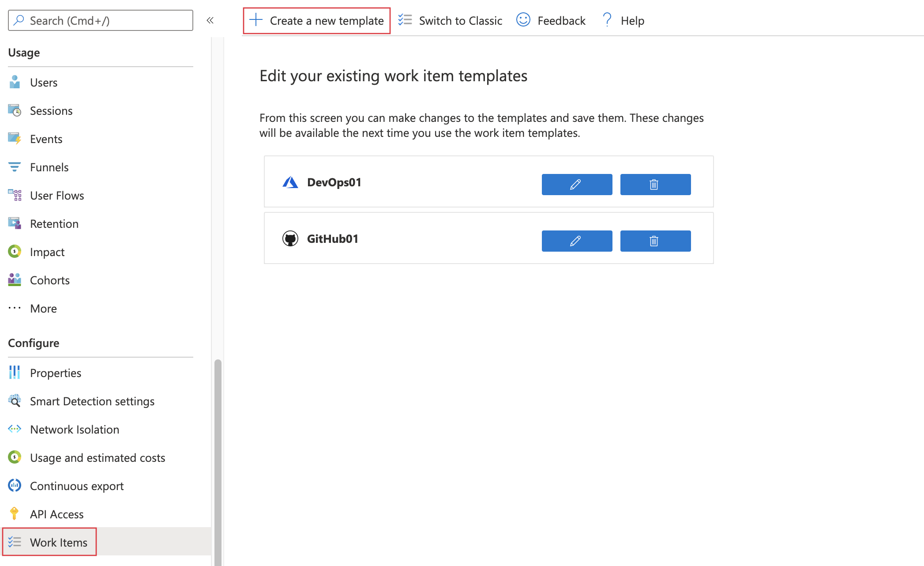
Task: Open Work Items in Configure section
Action: [x=58, y=542]
